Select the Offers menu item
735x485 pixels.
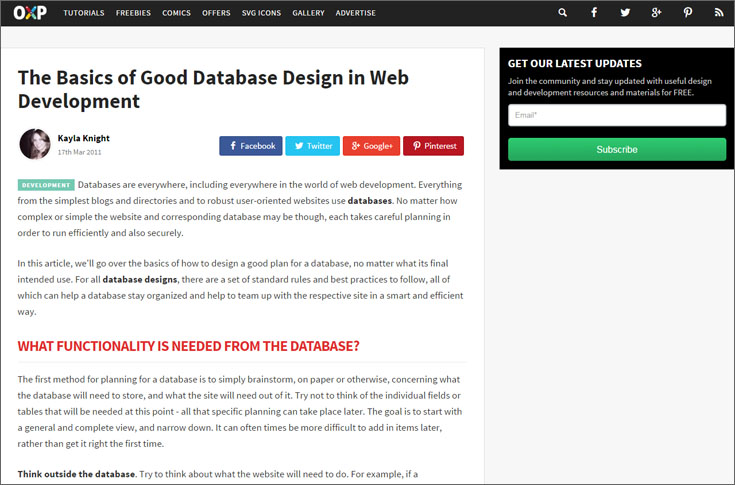pyautogui.click(x=216, y=13)
